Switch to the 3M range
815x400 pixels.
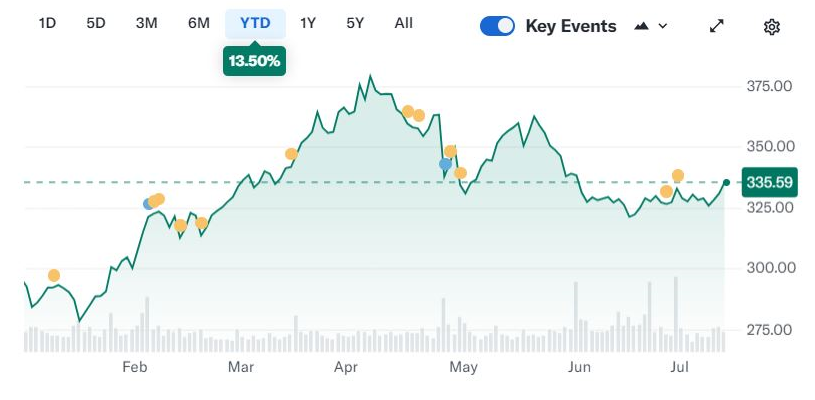[x=146, y=23]
